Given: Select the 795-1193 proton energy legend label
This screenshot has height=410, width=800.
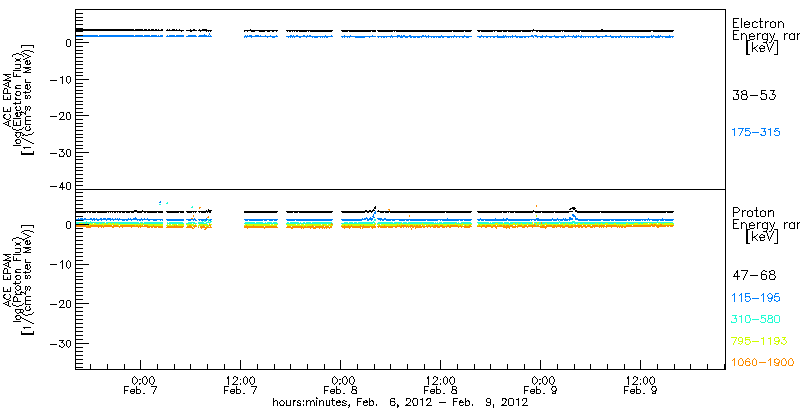Looking at the screenshot, I should 759,341.
